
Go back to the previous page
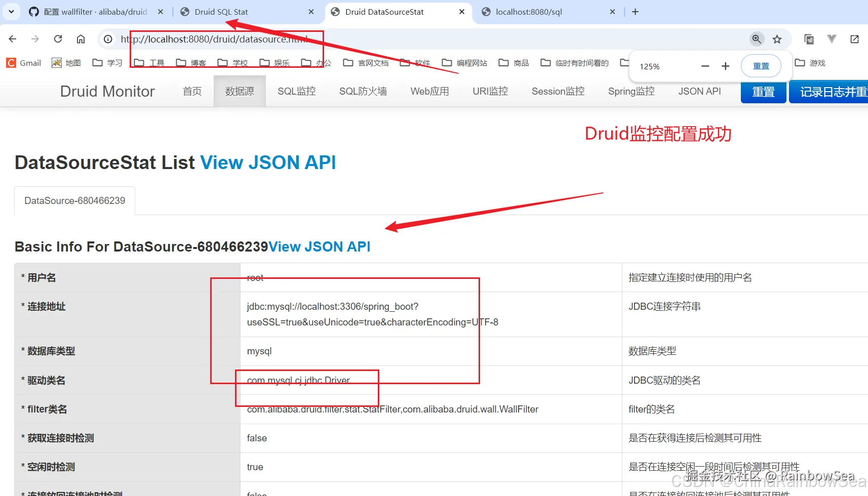[x=13, y=39]
